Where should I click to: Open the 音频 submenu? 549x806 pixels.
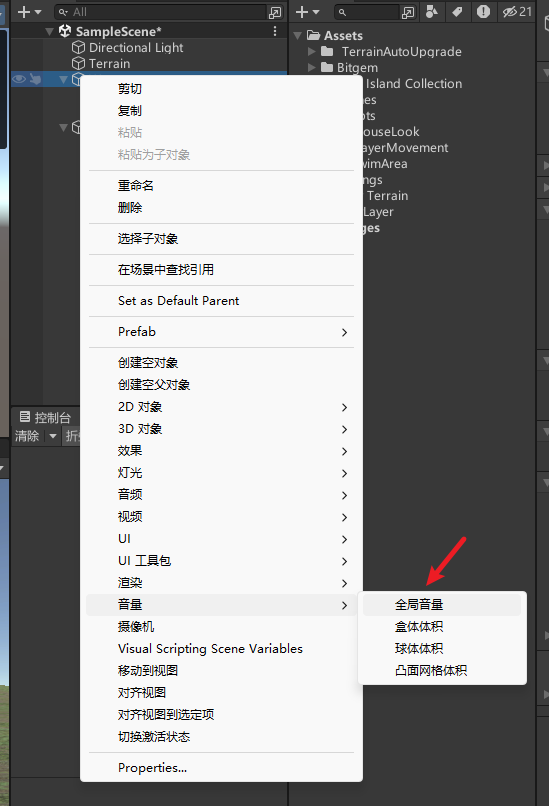pyautogui.click(x=222, y=494)
